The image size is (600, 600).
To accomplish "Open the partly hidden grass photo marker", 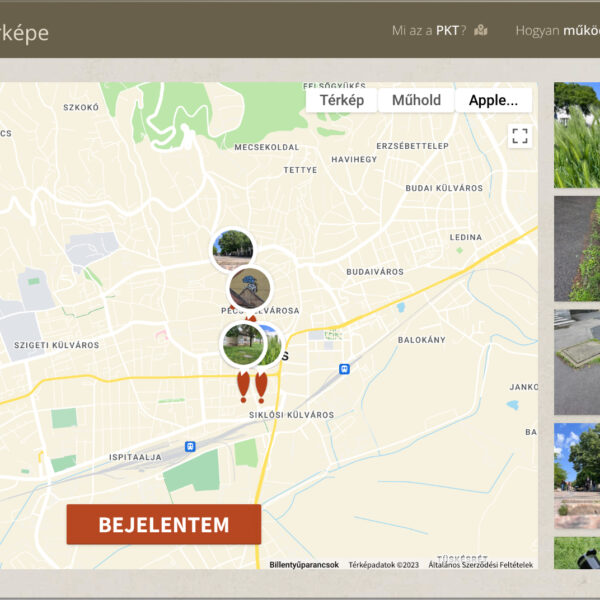I will point(273,344).
